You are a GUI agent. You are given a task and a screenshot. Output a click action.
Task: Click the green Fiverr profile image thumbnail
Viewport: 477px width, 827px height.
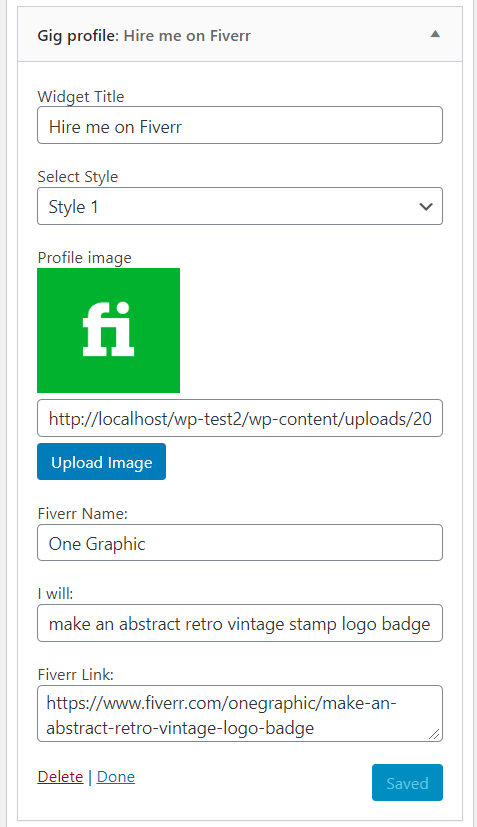(x=108, y=330)
